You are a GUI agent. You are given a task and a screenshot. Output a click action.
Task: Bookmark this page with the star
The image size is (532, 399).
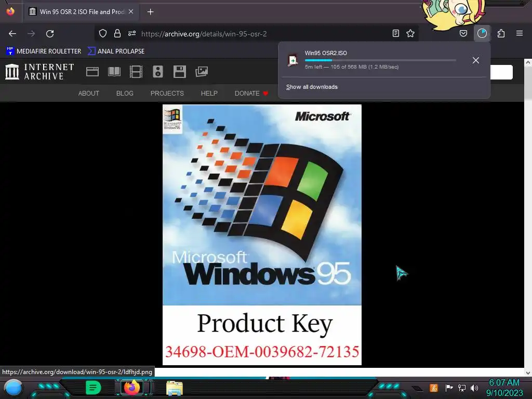(410, 33)
